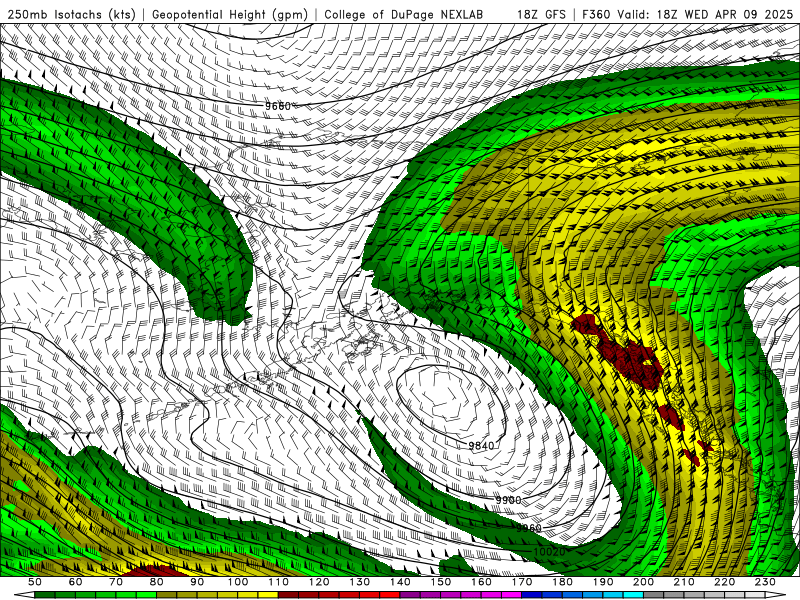Click the 50 value on the color scale

(35, 582)
